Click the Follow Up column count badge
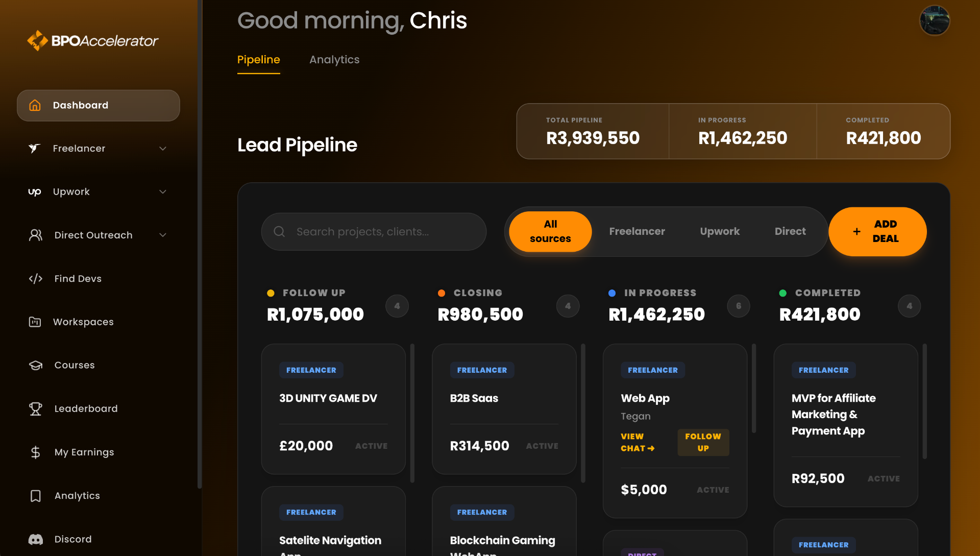This screenshot has height=556, width=980. tap(397, 306)
